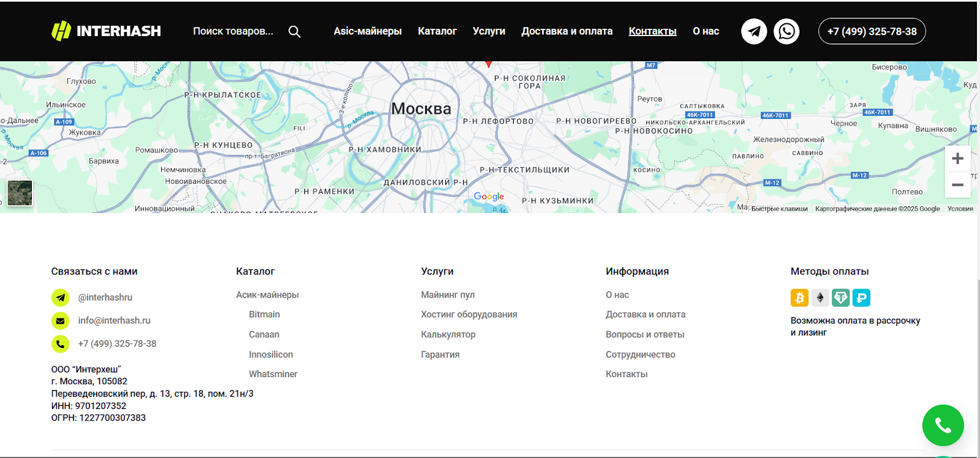Open footer Доставка и оплата link
980x458 pixels.
click(646, 315)
